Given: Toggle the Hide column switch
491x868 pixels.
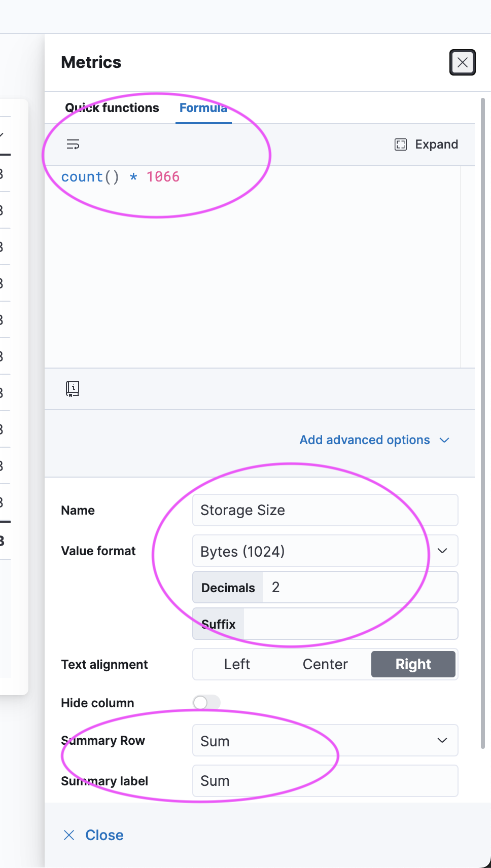Looking at the screenshot, I should coord(206,702).
